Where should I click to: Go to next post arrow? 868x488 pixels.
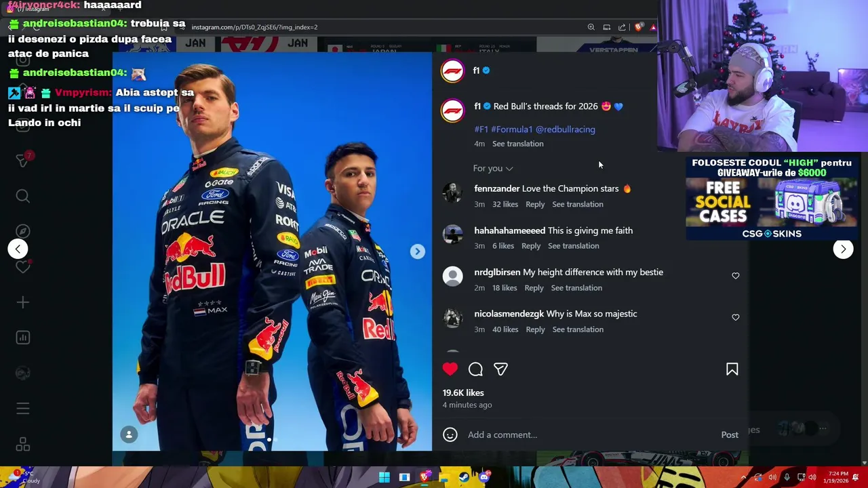(x=843, y=249)
